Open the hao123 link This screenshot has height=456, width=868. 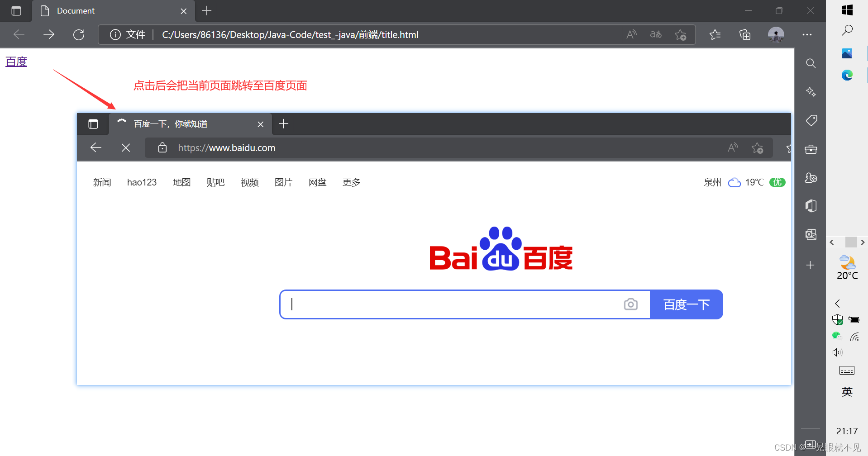coord(142,182)
